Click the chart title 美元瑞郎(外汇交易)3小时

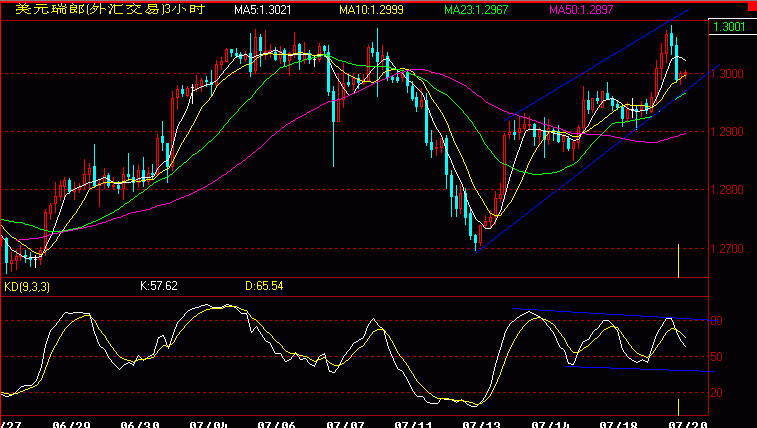click(x=110, y=9)
